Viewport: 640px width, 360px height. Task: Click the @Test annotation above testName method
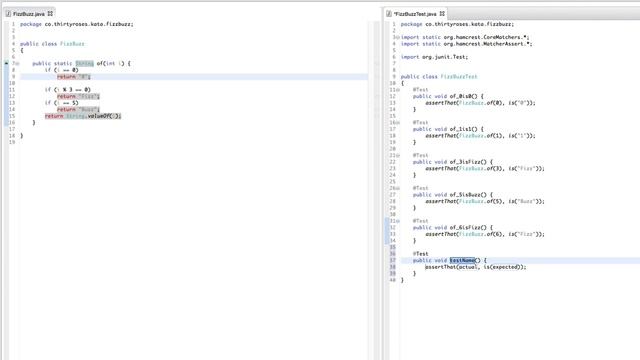tap(420, 254)
